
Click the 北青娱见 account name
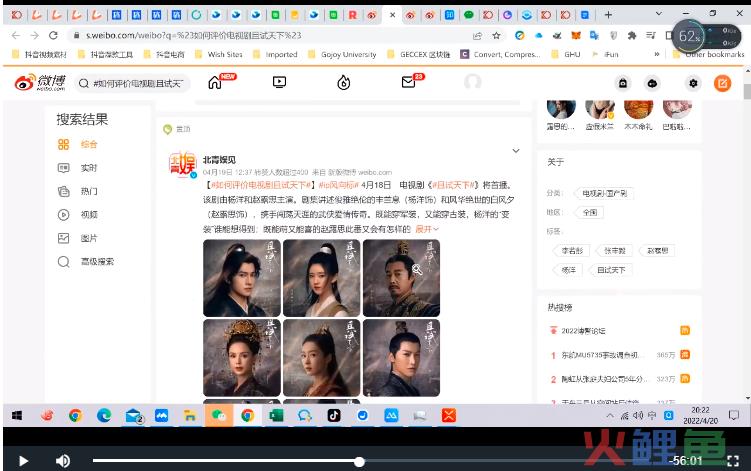(219, 160)
